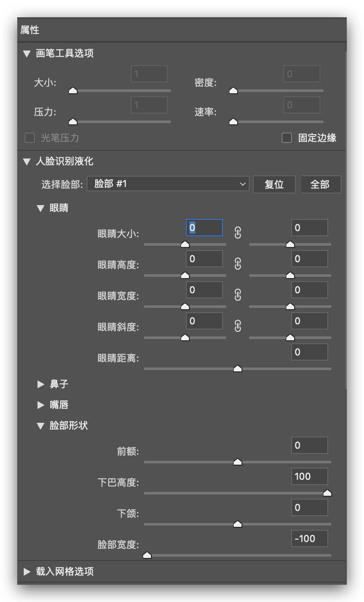Expand the 嘴唇 section
This screenshot has height=602, width=364.
click(x=41, y=405)
